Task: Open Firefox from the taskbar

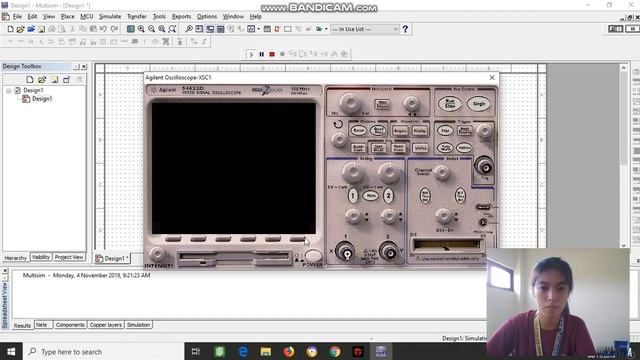Action: pyautogui.click(x=289, y=351)
